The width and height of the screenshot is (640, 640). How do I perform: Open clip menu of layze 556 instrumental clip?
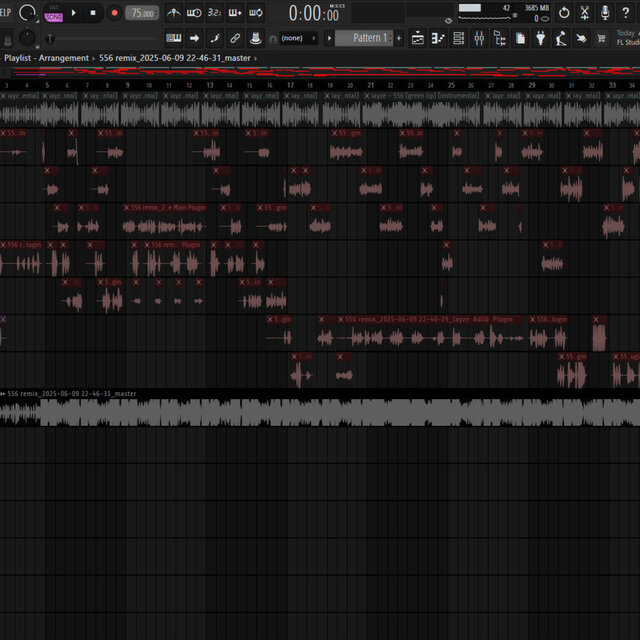(367, 96)
